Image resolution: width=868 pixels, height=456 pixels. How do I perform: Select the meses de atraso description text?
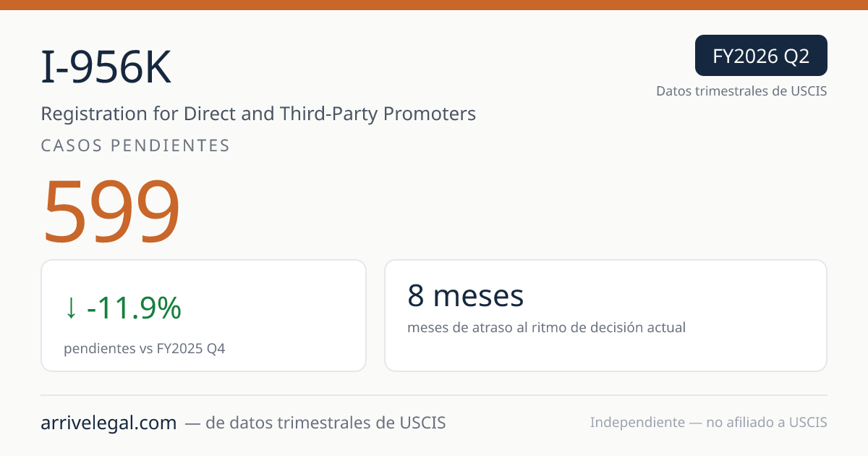coord(546,328)
